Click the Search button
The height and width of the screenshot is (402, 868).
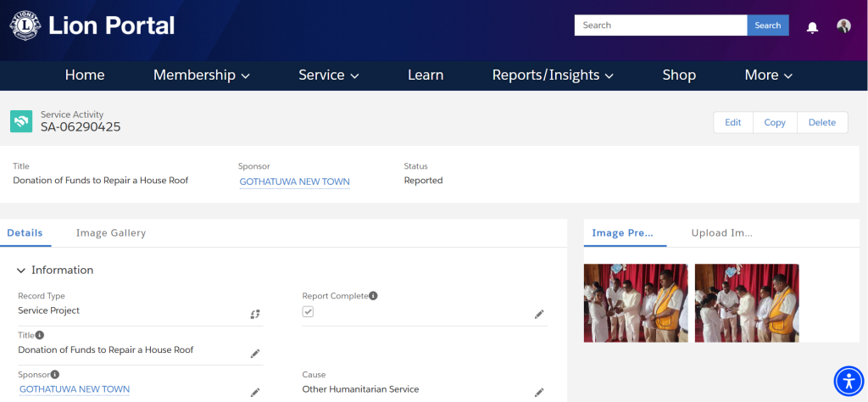click(768, 25)
